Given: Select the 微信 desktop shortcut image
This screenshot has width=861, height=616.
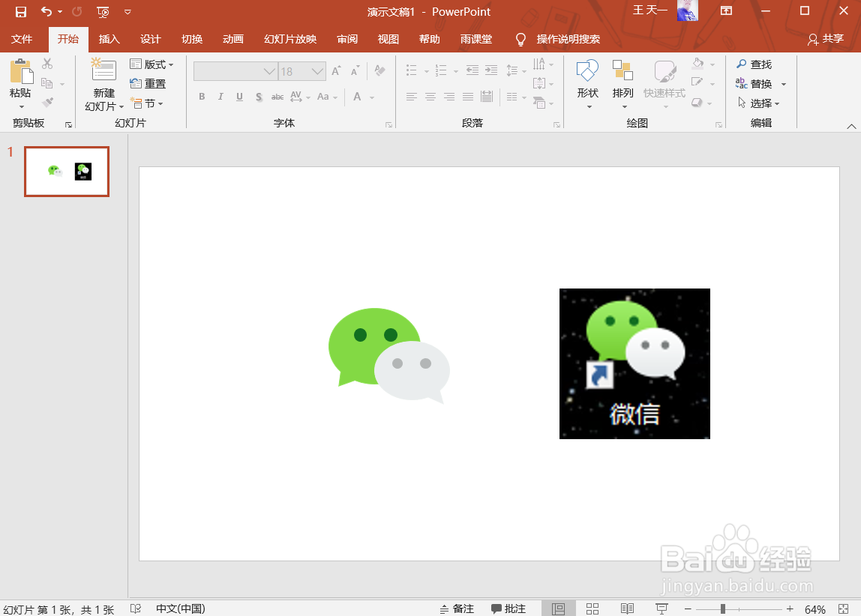Looking at the screenshot, I should tap(634, 363).
